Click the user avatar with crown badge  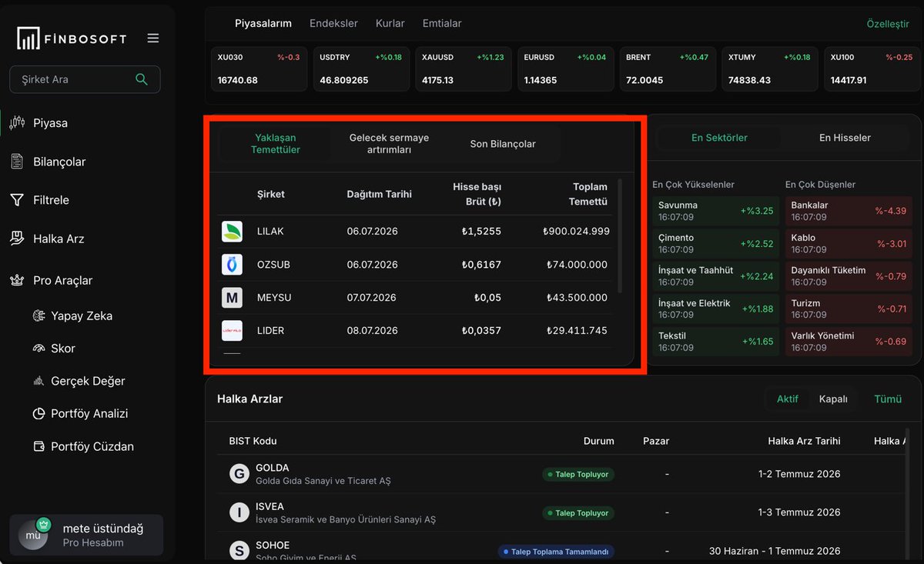pyautogui.click(x=34, y=535)
